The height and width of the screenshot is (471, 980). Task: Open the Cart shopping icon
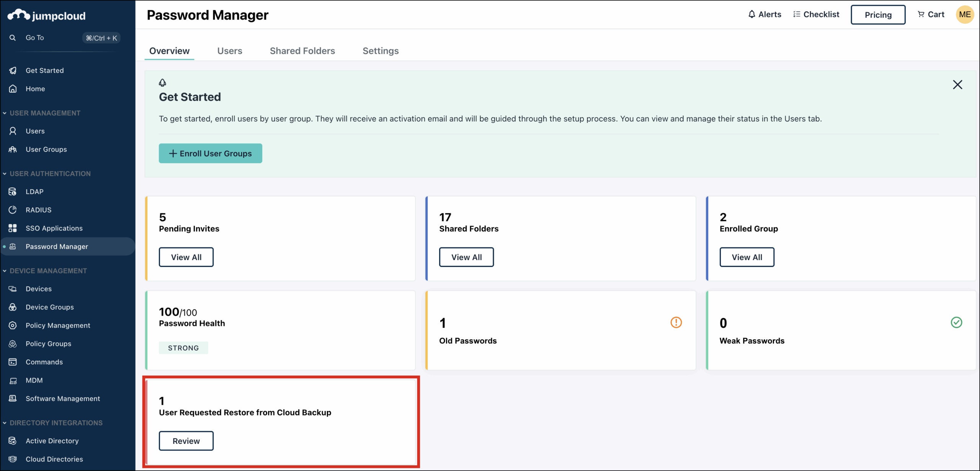pos(921,14)
